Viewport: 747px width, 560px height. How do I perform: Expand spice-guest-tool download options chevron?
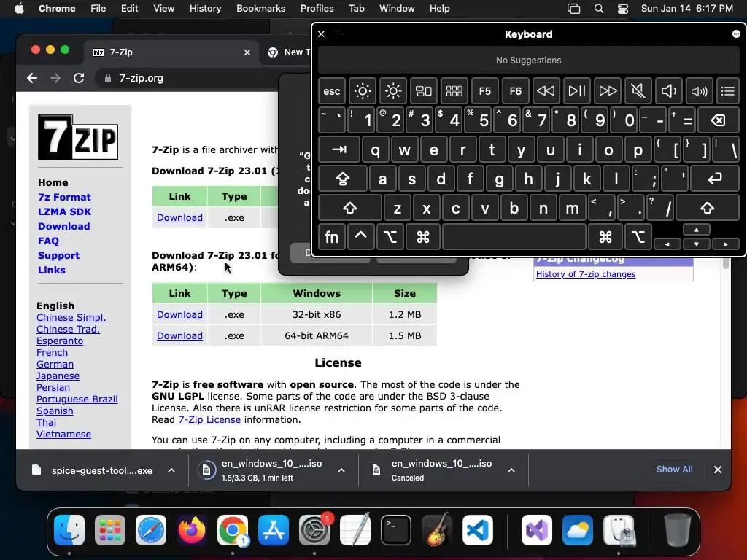point(171,470)
